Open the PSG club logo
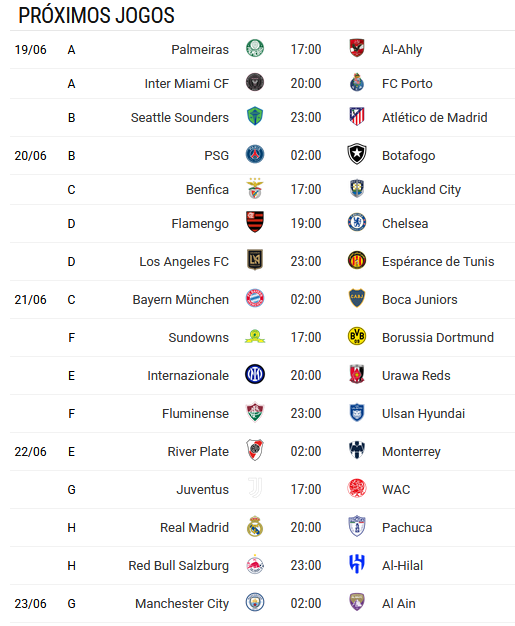The image size is (515, 626). [255, 155]
